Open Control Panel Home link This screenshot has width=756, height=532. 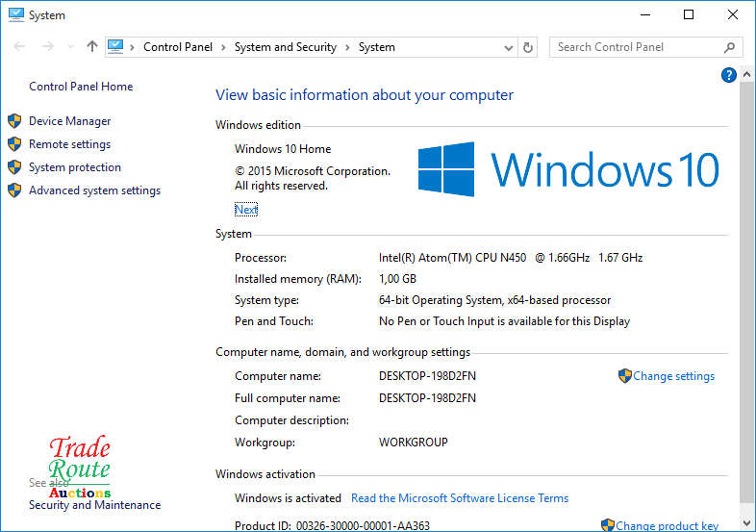(x=81, y=87)
